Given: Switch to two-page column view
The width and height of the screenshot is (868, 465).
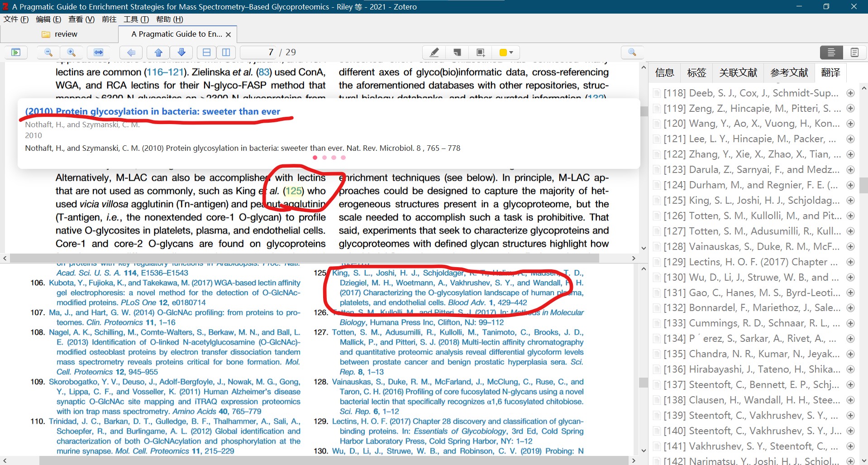Looking at the screenshot, I should tap(226, 52).
